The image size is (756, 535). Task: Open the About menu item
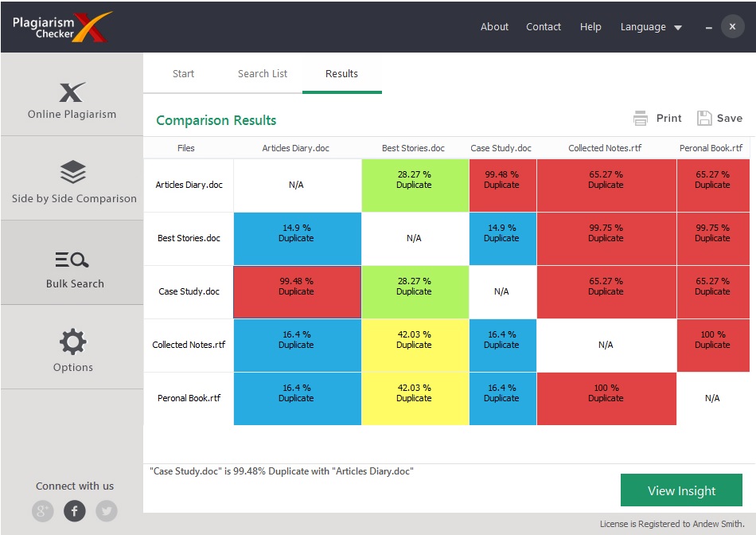(x=494, y=27)
